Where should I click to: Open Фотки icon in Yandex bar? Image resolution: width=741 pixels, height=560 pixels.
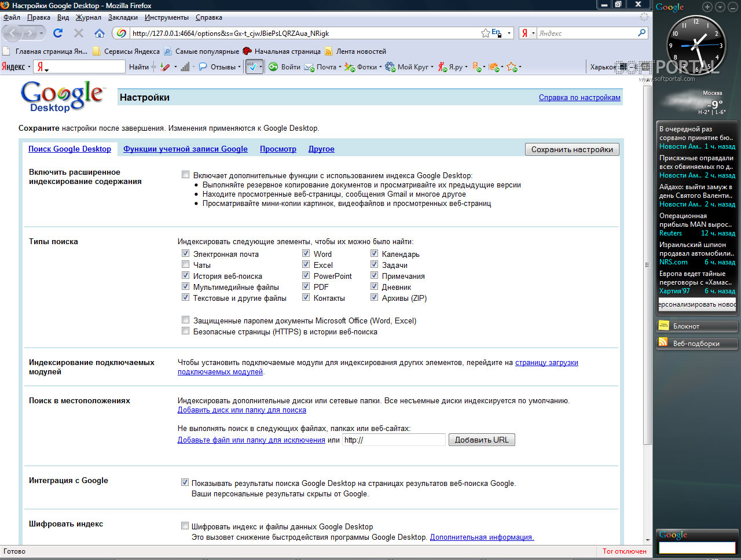click(x=350, y=67)
